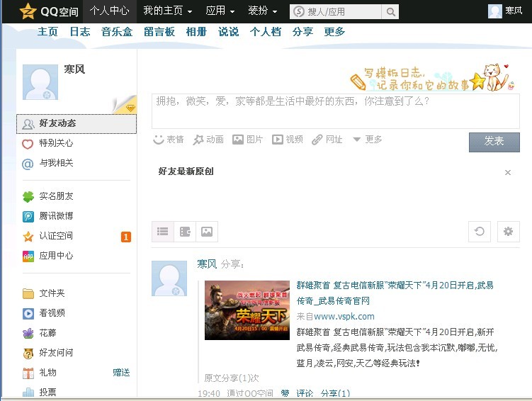Open the 寒风 avatar in top bar
Image resolution: width=532 pixels, height=401 pixels.
(x=494, y=11)
